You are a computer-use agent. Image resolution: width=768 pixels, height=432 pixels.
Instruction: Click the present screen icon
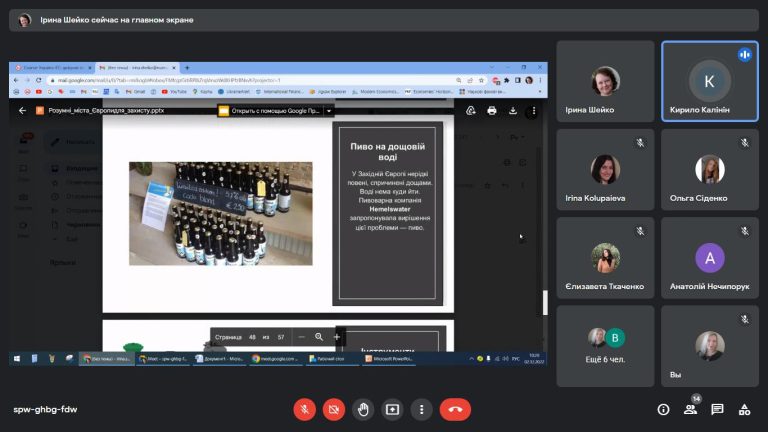[392, 409]
